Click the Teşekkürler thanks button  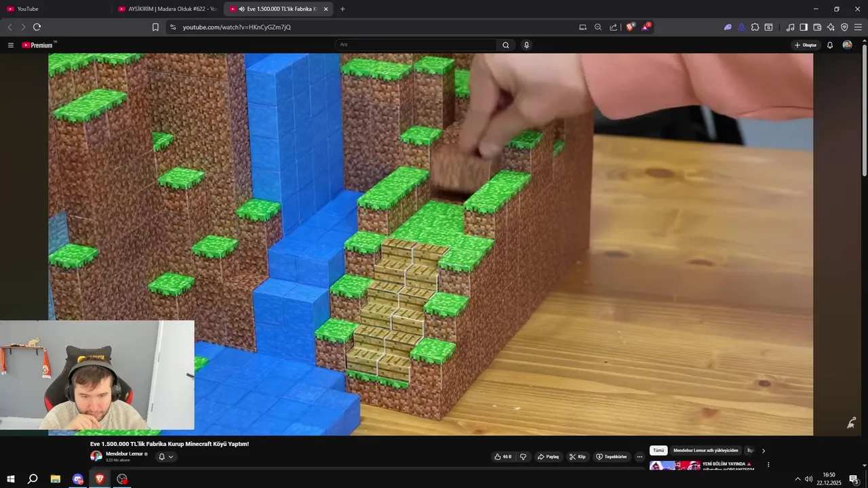(x=612, y=457)
